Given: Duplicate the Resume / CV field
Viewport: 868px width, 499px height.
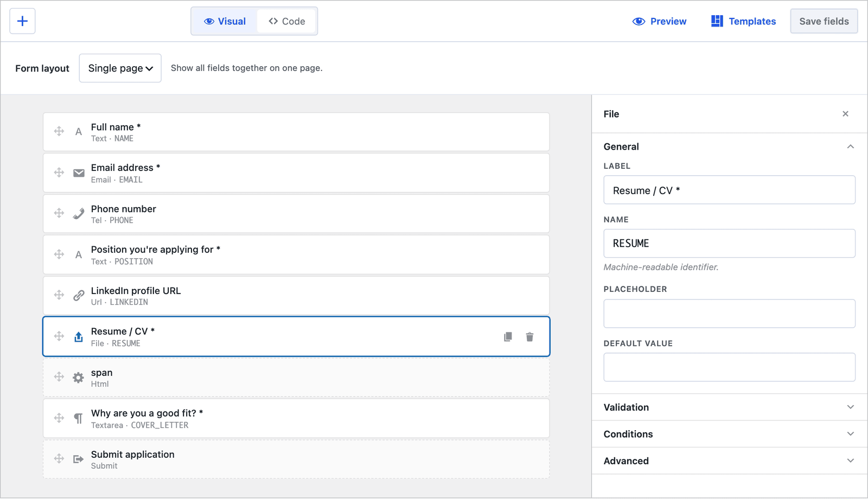Looking at the screenshot, I should 508,337.
